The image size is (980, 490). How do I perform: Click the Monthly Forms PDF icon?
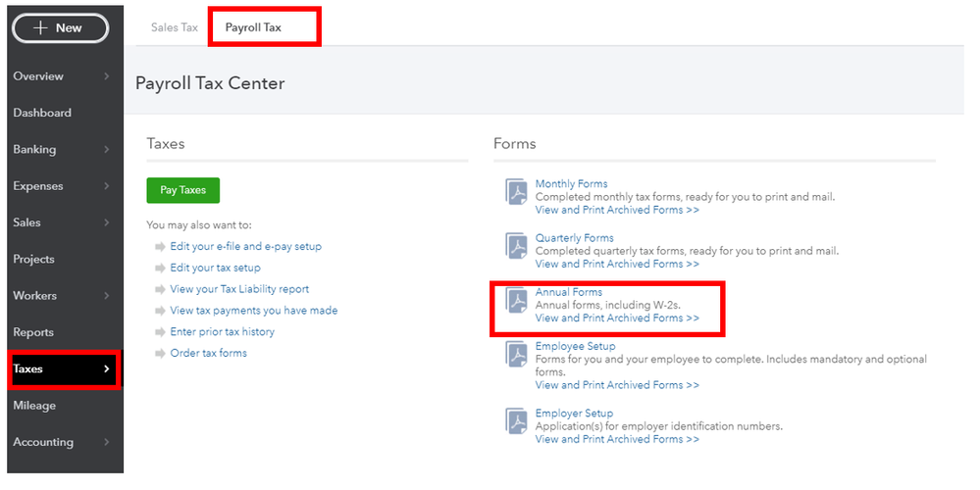pos(516,192)
